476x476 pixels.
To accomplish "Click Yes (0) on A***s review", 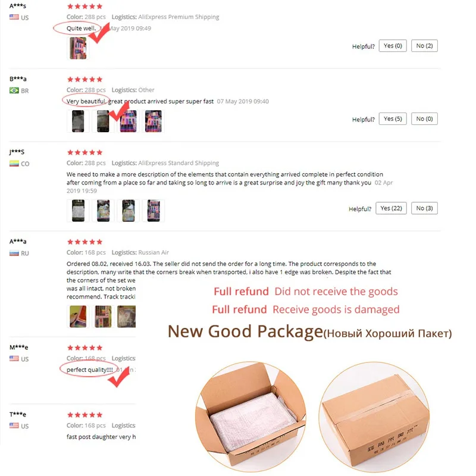I will 393,46.
